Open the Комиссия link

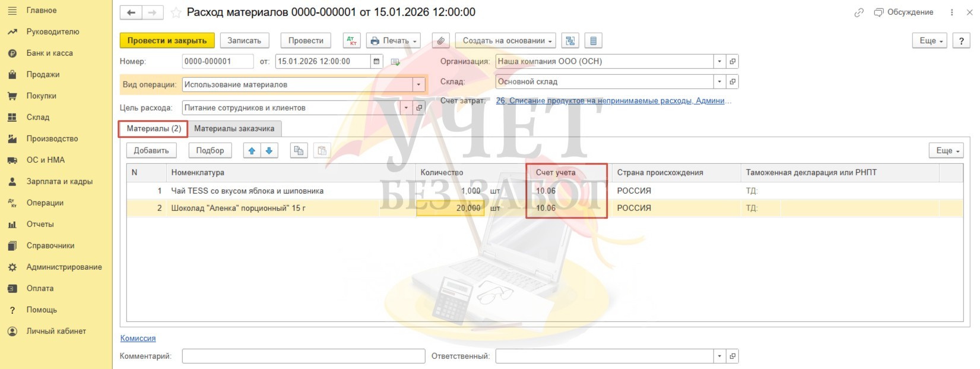[138, 338]
